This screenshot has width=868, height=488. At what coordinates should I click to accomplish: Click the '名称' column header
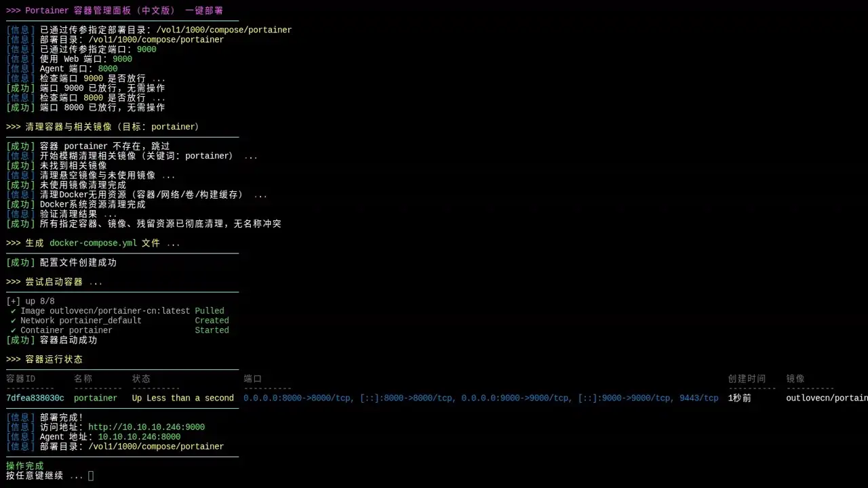tap(83, 379)
